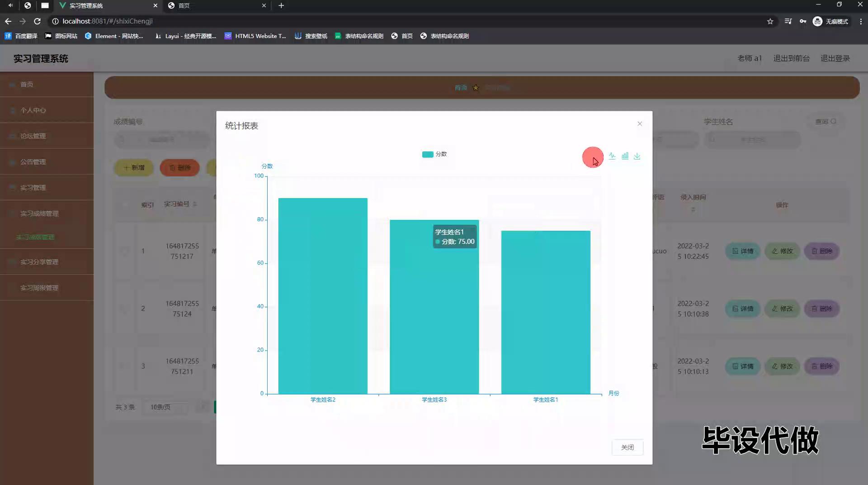
Task: Check the row selection checkbox of record 1
Action: click(x=125, y=251)
